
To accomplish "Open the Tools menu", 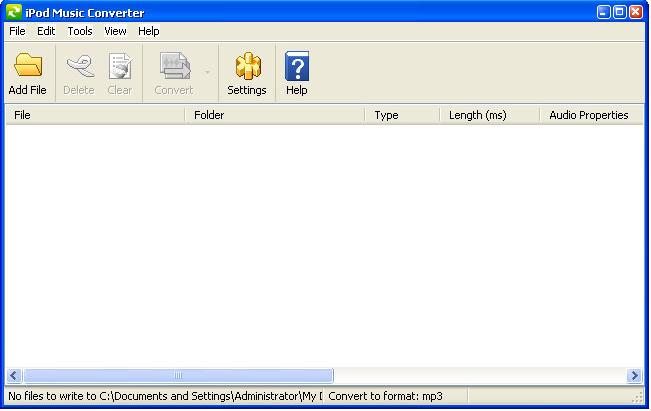I will pyautogui.click(x=80, y=31).
